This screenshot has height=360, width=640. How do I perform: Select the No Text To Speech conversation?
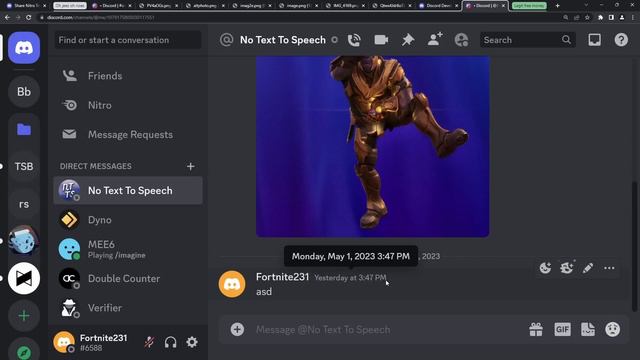[128, 191]
